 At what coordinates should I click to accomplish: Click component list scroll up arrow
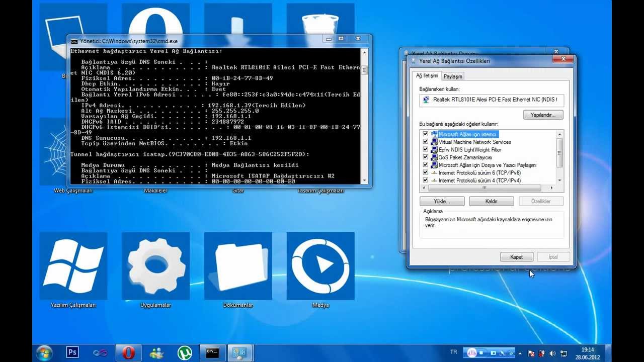tap(559, 134)
